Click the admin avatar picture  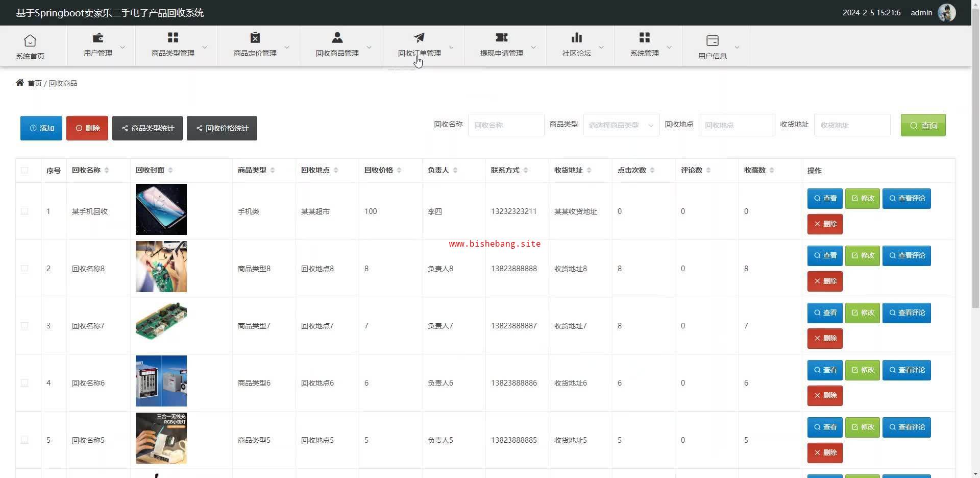point(947,13)
